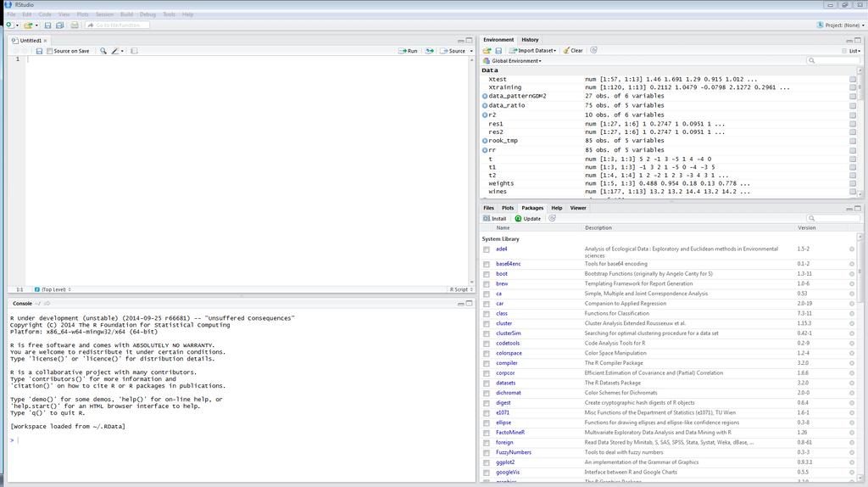This screenshot has width=868, height=487.
Task: Click the New File icon in main toolbar
Action: (x=10, y=25)
